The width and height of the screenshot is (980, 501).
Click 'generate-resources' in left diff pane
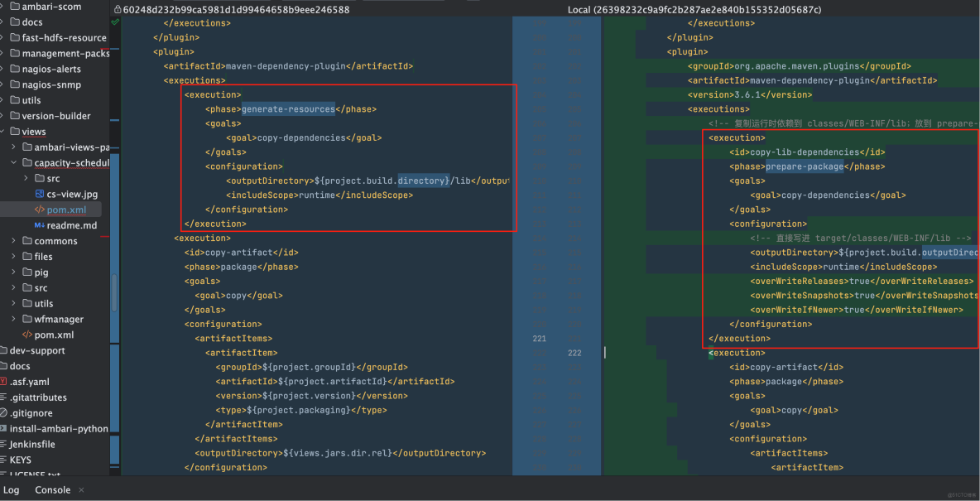pyautogui.click(x=288, y=108)
